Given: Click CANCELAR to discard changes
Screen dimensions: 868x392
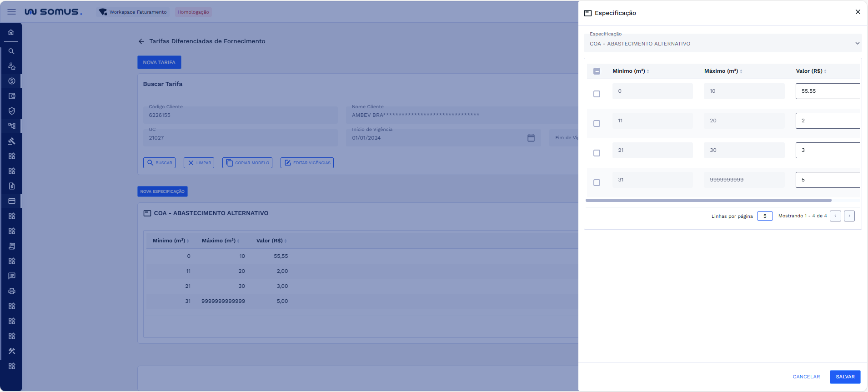Looking at the screenshot, I should click(806, 377).
